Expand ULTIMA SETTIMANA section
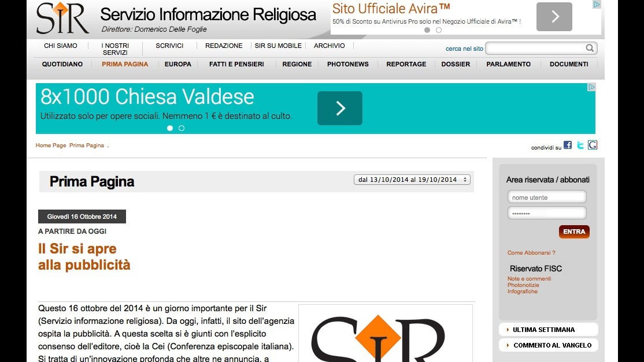 tap(548, 330)
